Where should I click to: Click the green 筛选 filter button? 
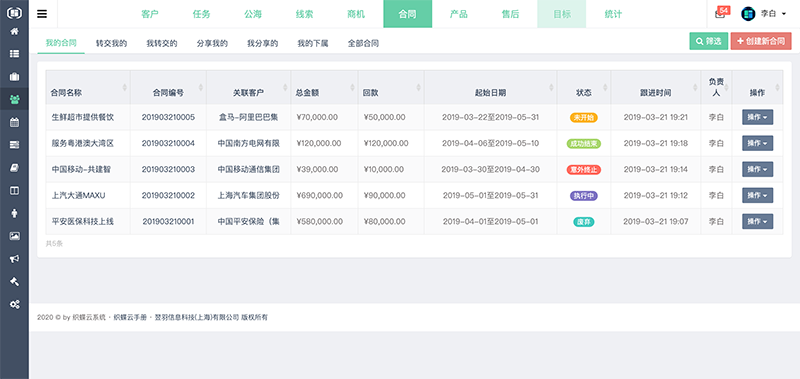pyautogui.click(x=709, y=41)
